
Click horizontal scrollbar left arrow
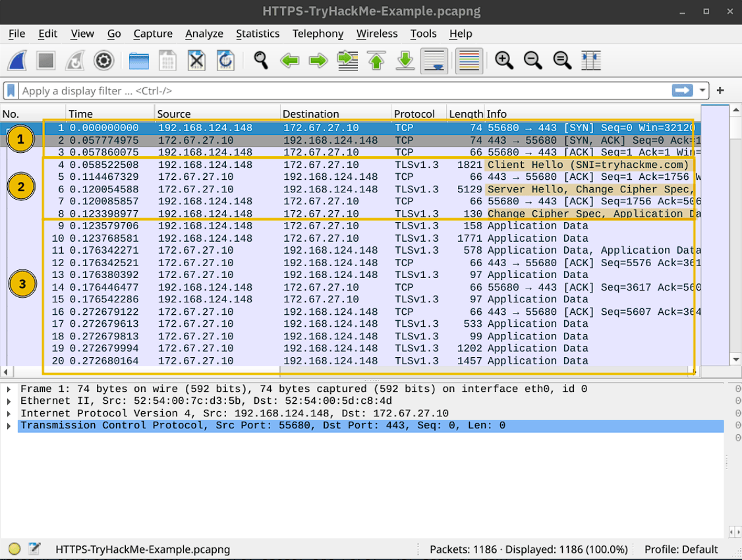[6, 372]
